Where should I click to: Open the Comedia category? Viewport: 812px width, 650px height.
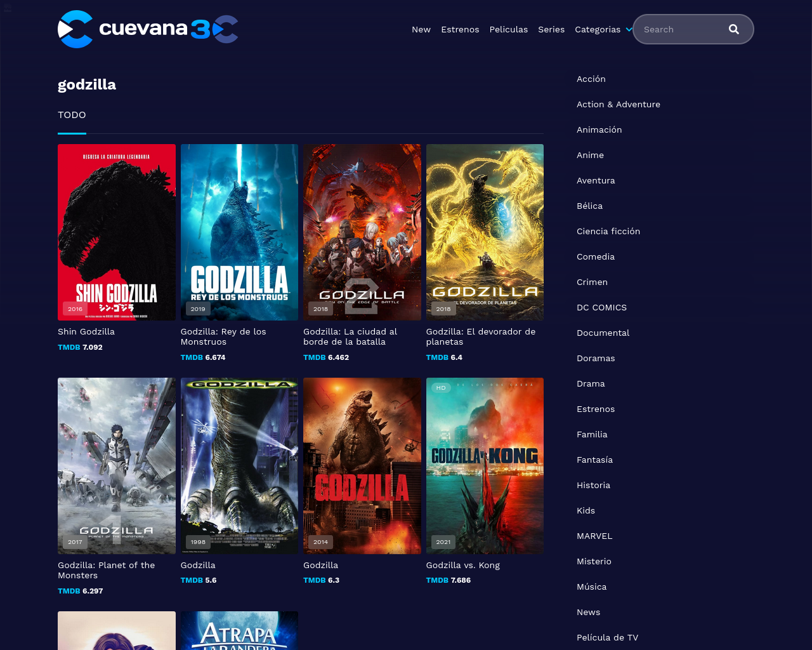tap(596, 256)
